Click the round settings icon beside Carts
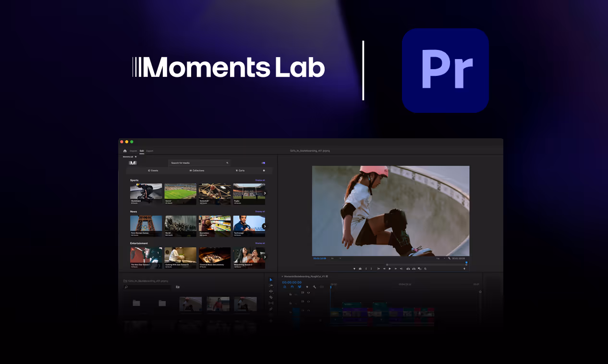 (x=264, y=170)
